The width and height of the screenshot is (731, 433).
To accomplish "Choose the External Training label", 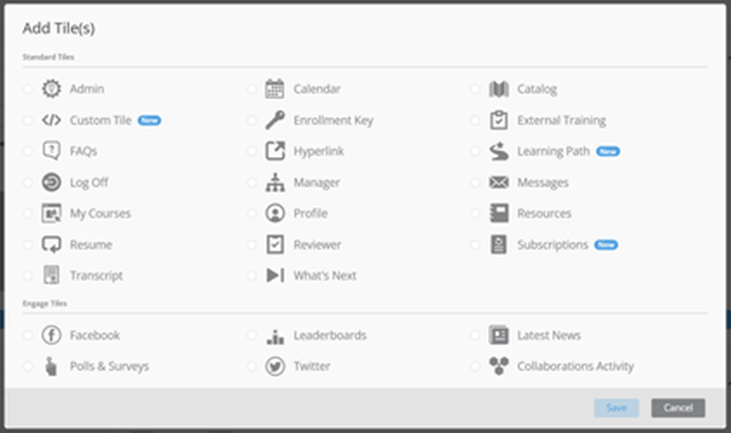I will (x=562, y=120).
